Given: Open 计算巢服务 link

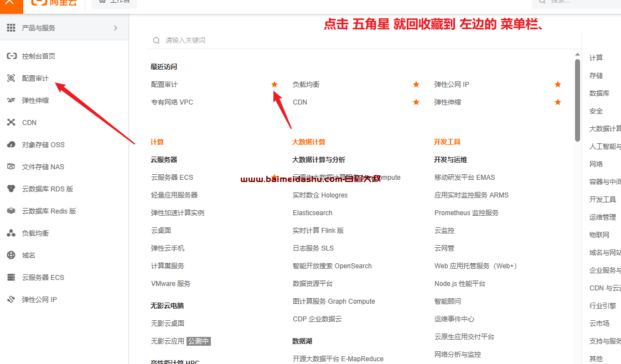Looking at the screenshot, I should click(168, 266).
